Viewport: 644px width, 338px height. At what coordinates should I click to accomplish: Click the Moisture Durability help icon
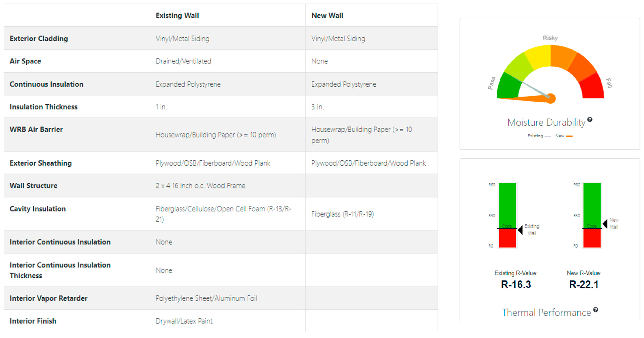pos(590,120)
